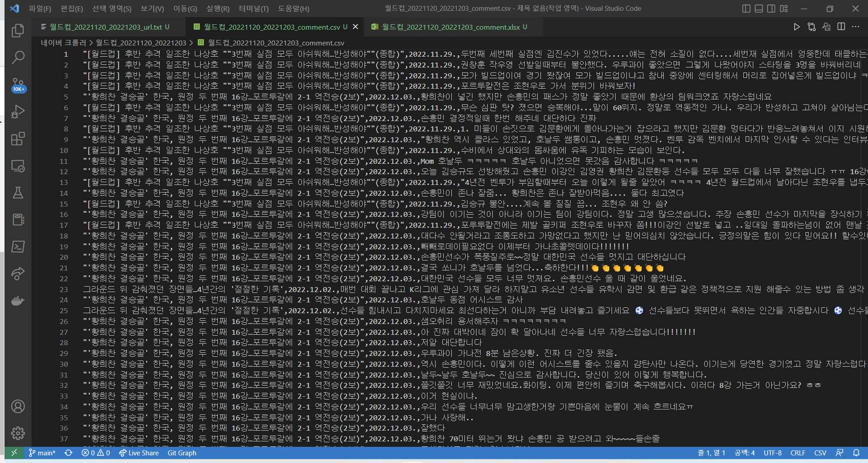Open the notebook-style view icon in activity bar
This screenshot has height=463, width=868.
[x=18, y=220]
